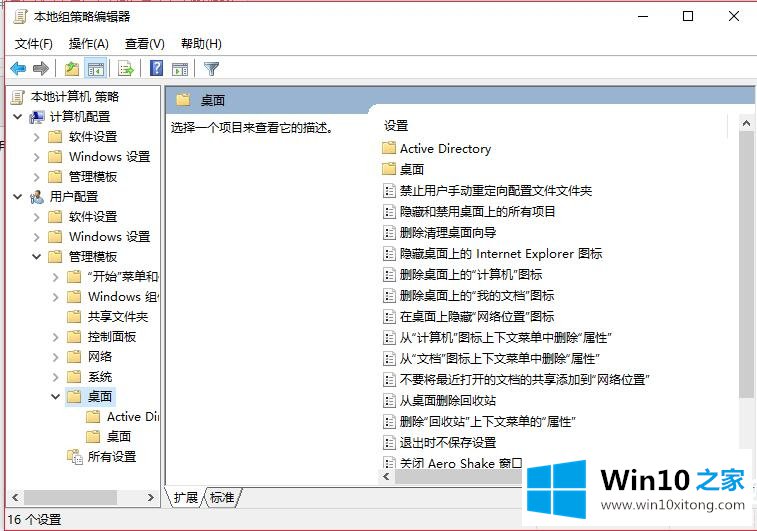Screen dimensions: 757x531
Task: Click title bar app icon of 本地组策略编辑器
Action: pyautogui.click(x=21, y=16)
